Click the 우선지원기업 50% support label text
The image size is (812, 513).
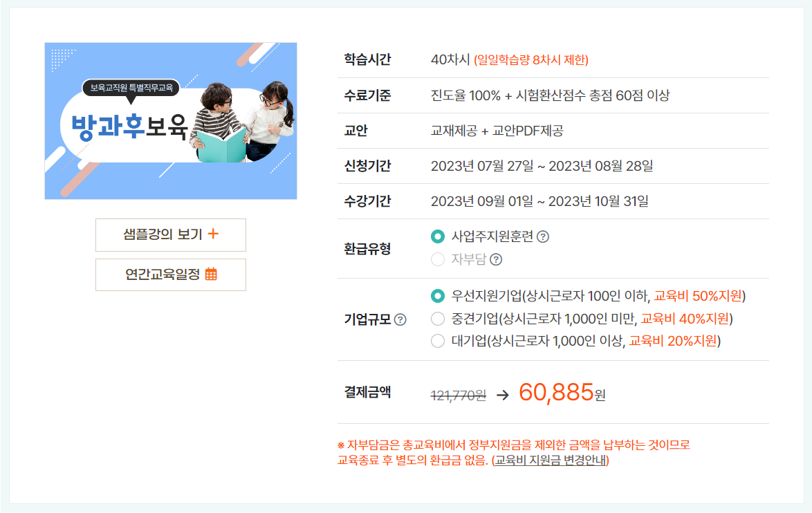pos(599,296)
